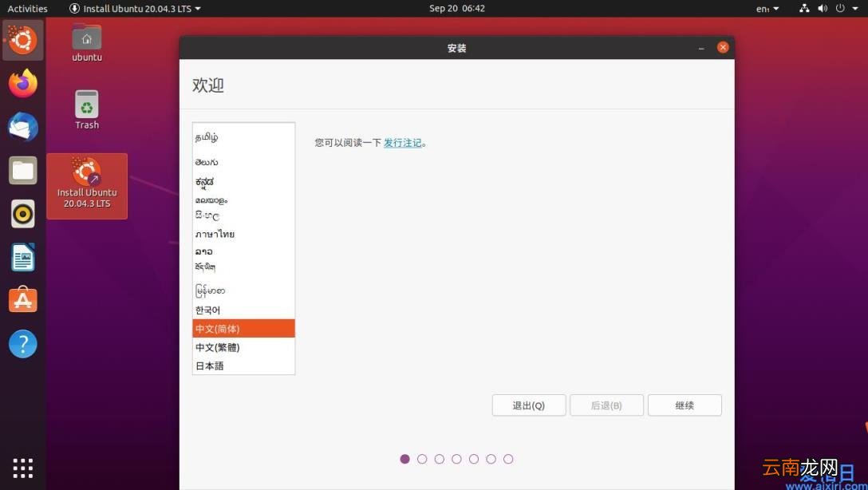
Task: Select മലയാളം in the language list
Action: (243, 200)
